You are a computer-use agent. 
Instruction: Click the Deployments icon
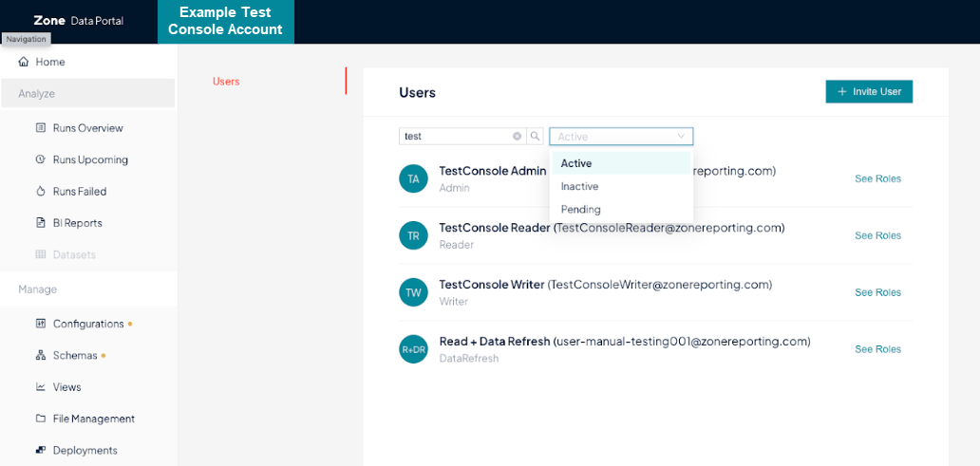tap(41, 451)
